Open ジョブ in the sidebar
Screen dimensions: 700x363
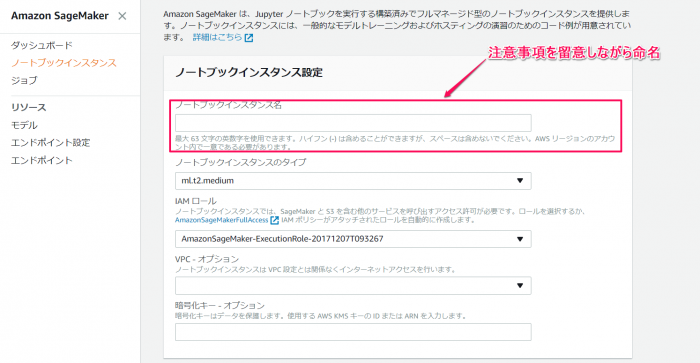[24, 80]
